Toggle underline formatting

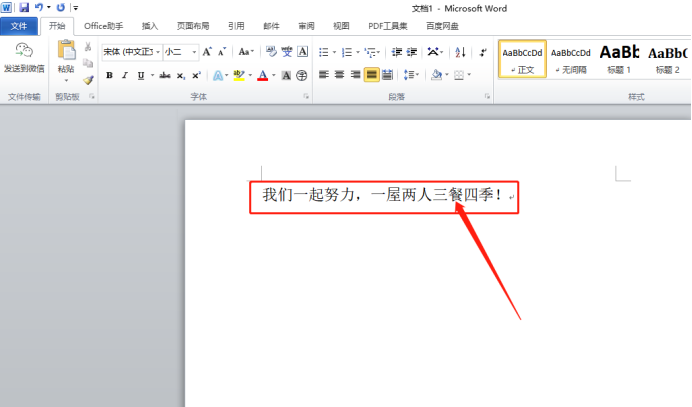pos(141,75)
